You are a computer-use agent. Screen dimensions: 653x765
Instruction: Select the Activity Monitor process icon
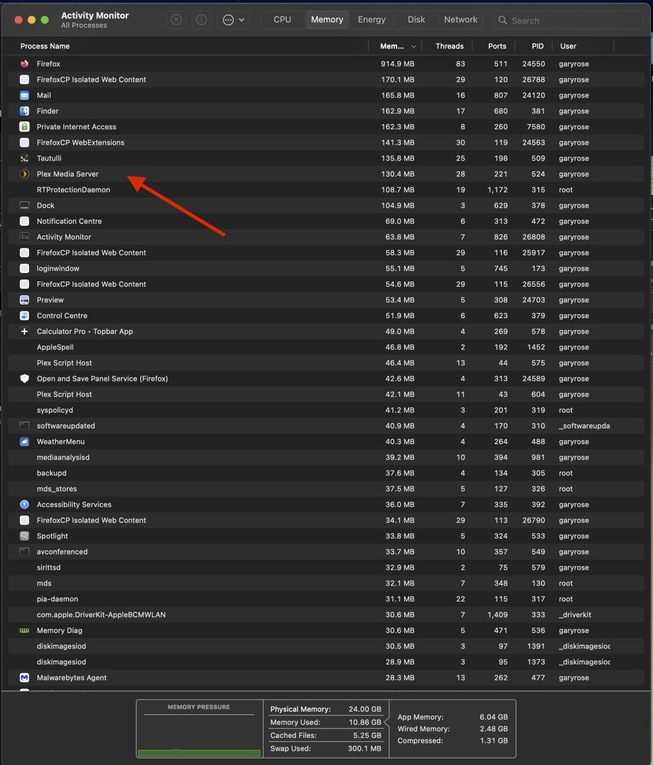point(24,237)
